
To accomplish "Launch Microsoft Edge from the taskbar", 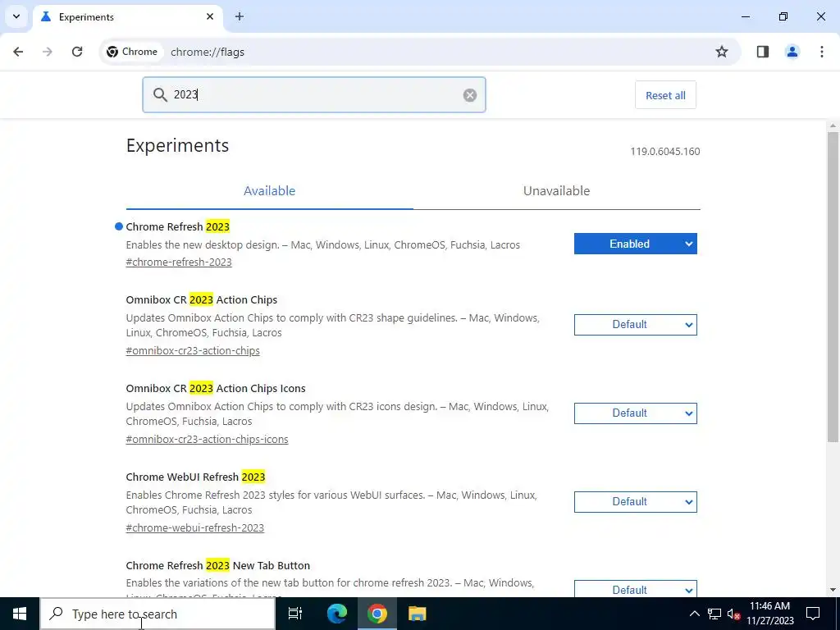I will (337, 614).
